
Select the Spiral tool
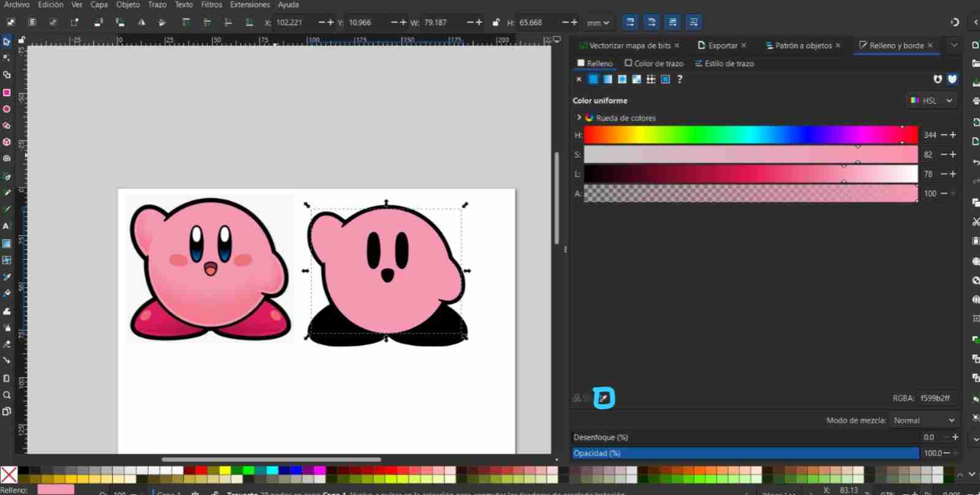[x=7, y=159]
